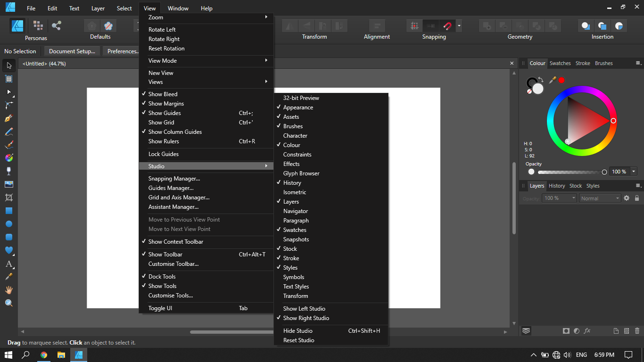This screenshot has height=362, width=644.
Task: Click the Document Setup button
Action: click(72, 51)
